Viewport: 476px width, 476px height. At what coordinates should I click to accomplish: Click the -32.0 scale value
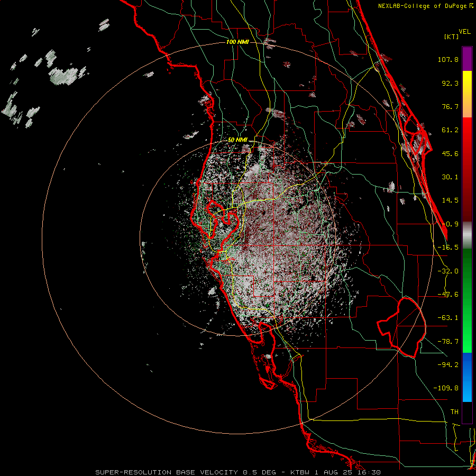[448, 271]
